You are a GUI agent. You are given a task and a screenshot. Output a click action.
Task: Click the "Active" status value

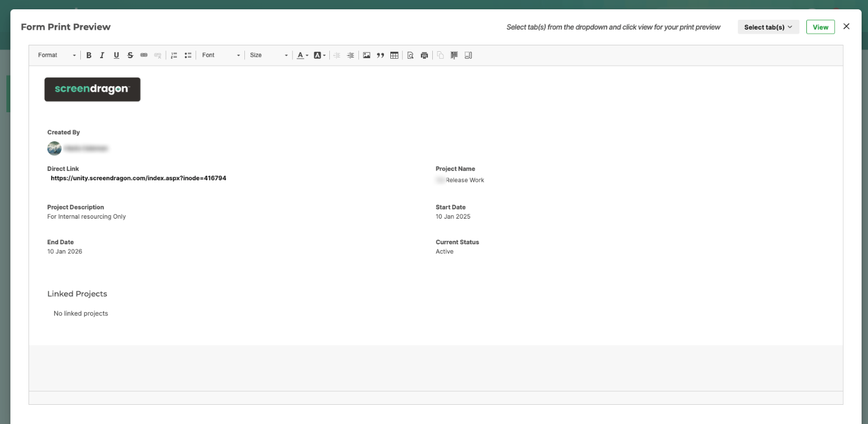coord(444,252)
